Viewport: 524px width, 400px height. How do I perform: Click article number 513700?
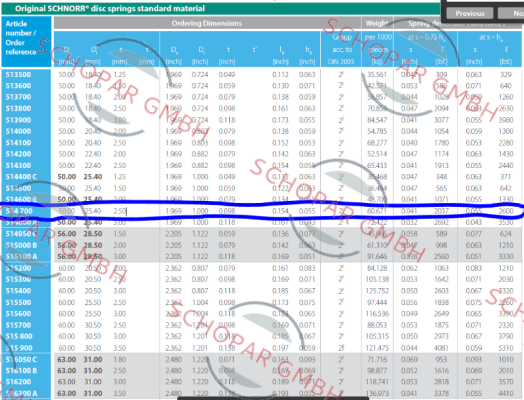(18, 97)
